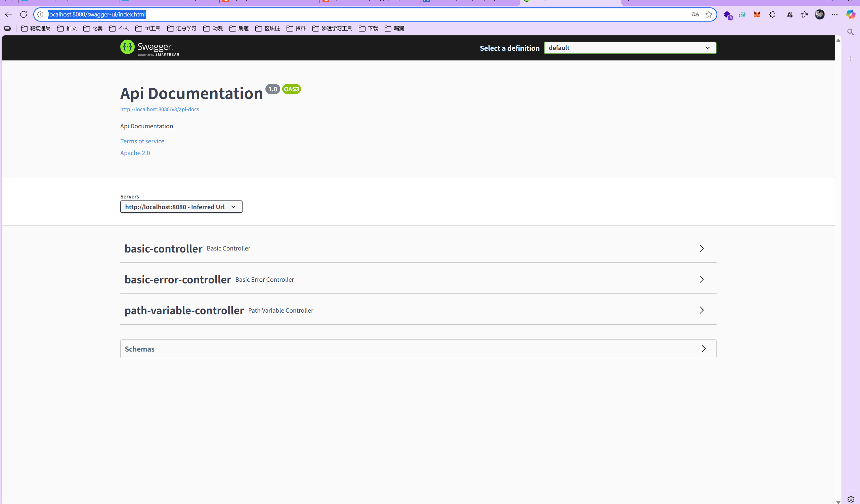Click the browser Refresh button
The image size is (860, 504).
click(x=23, y=14)
